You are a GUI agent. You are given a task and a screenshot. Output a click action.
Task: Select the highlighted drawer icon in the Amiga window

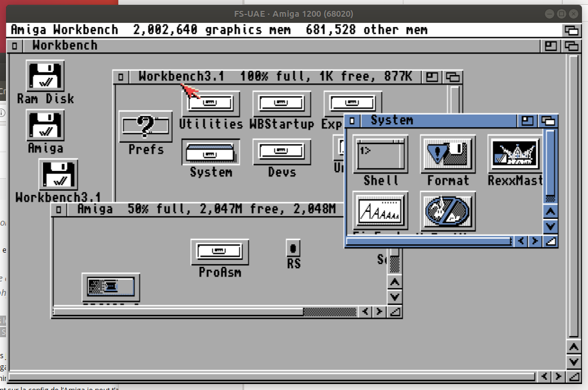110,287
